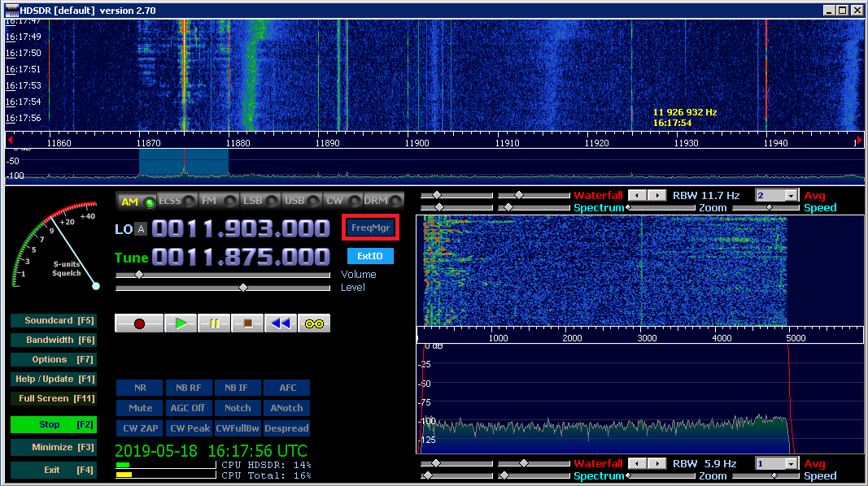
Task: Choose USB mode
Action: 301,202
